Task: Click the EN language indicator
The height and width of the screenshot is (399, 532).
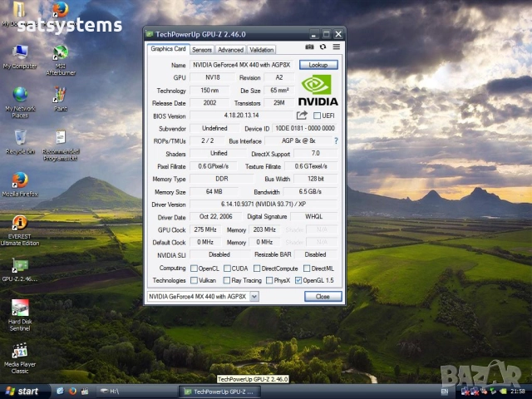Action: click(445, 392)
